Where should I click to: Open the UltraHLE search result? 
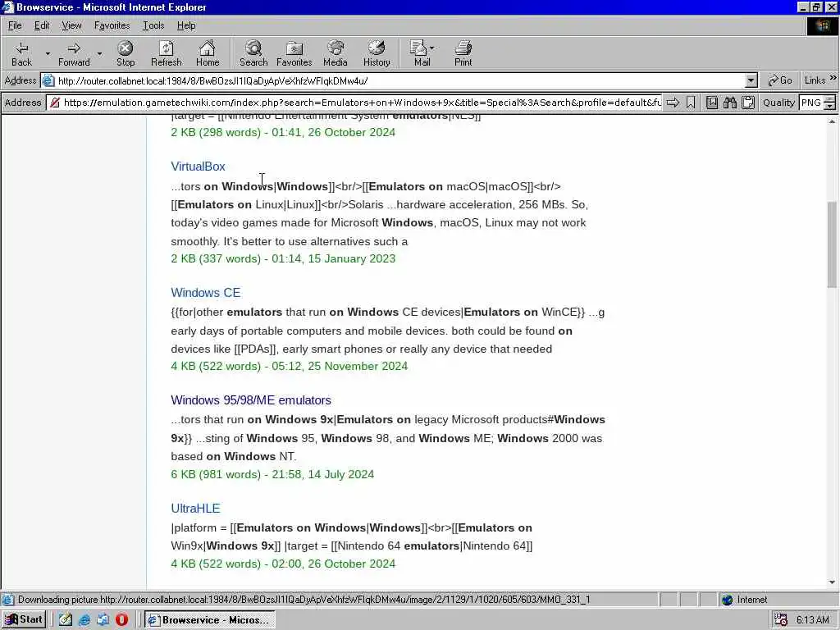coord(195,508)
